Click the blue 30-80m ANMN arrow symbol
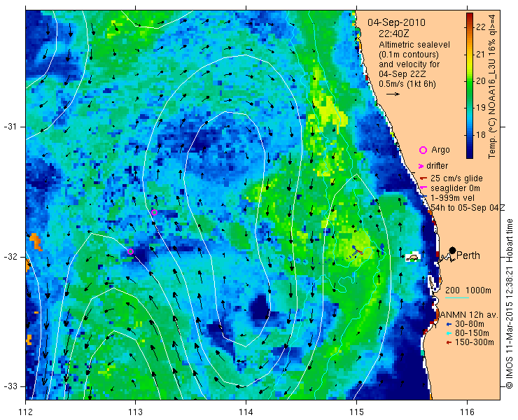The width and height of the screenshot is (518, 420). coord(449,324)
